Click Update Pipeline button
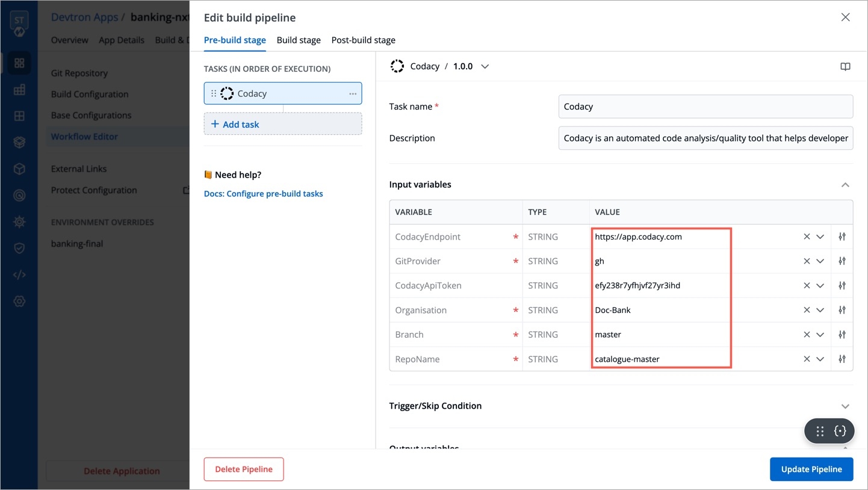Image resolution: width=868 pixels, height=490 pixels. pyautogui.click(x=811, y=470)
